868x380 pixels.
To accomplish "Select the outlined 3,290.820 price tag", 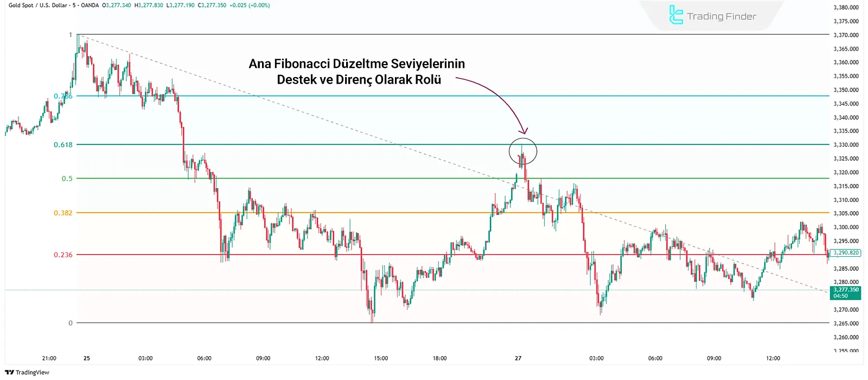I will click(846, 253).
